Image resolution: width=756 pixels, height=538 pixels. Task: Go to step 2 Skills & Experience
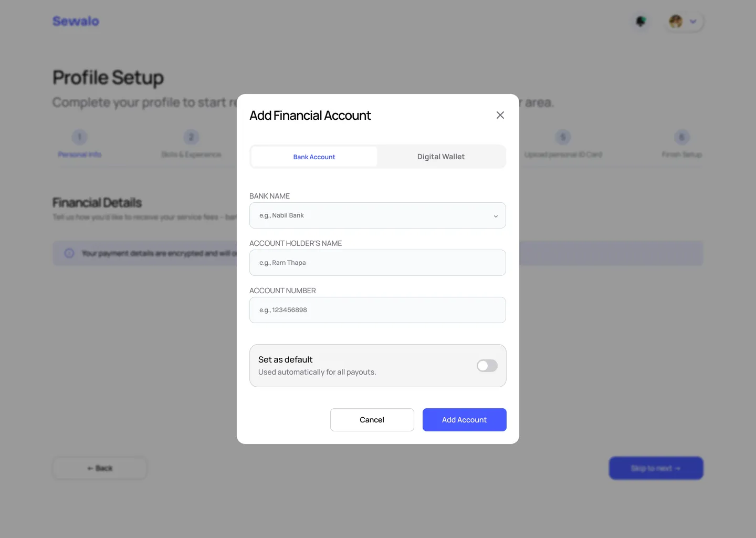(191, 144)
